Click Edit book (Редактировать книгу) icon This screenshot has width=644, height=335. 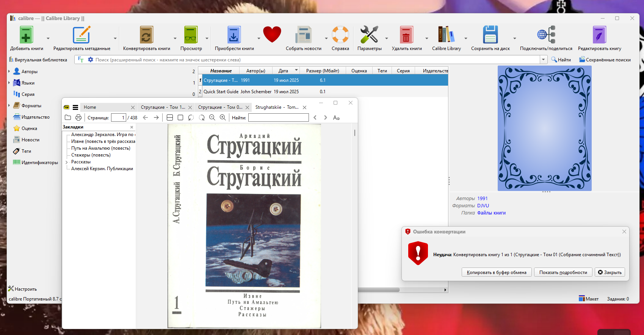click(x=599, y=35)
